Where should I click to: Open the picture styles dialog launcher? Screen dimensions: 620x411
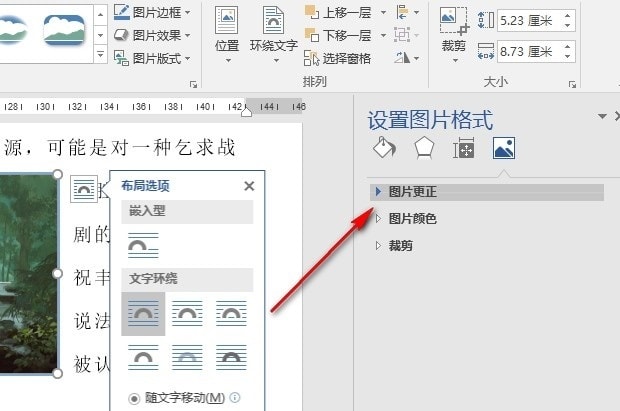pyautogui.click(x=193, y=84)
